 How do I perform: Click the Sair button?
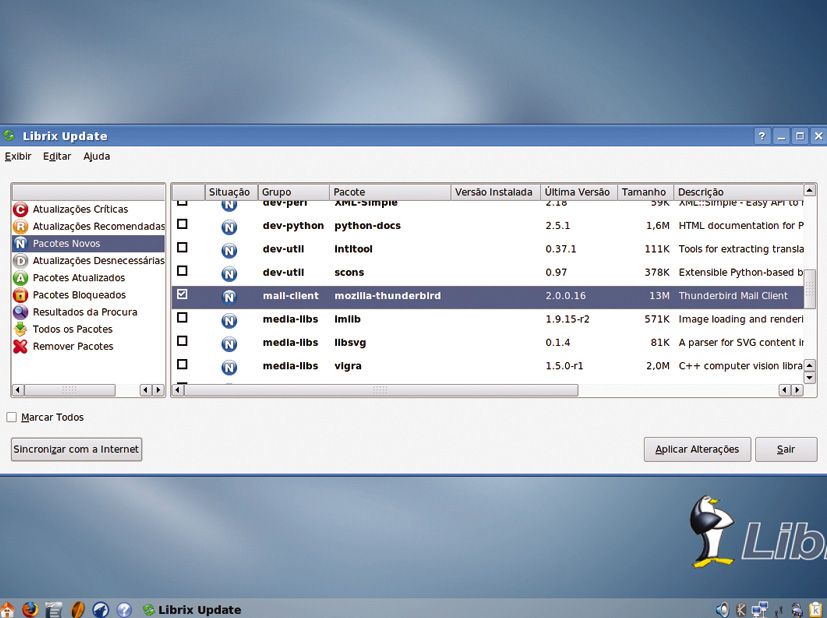pyautogui.click(x=786, y=449)
